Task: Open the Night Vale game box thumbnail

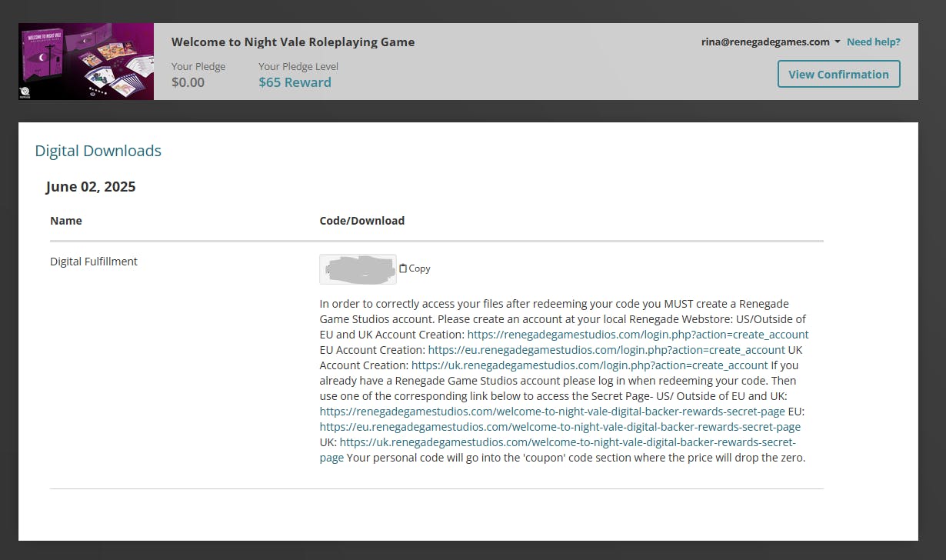Action: pos(86,62)
